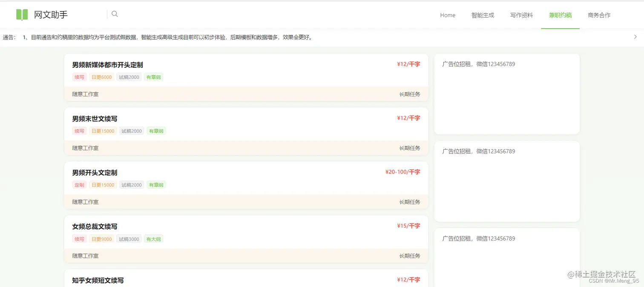The width and height of the screenshot is (644, 287).
Task: Open the 商务合作 nav tab
Action: [x=599, y=15]
